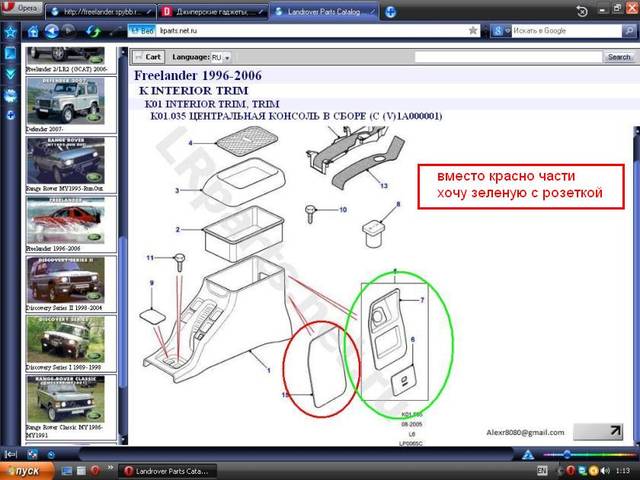
Task: Navigate forward with the forward arrow
Action: coord(69,31)
